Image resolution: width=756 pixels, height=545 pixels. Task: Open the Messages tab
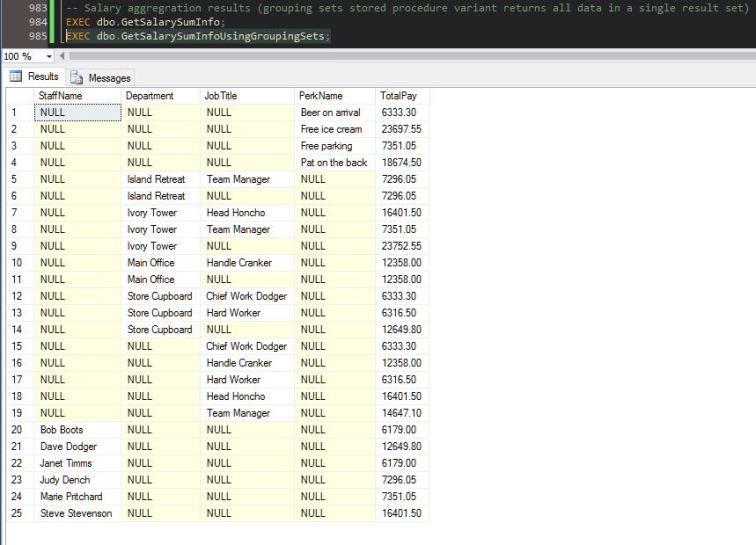pyautogui.click(x=100, y=78)
